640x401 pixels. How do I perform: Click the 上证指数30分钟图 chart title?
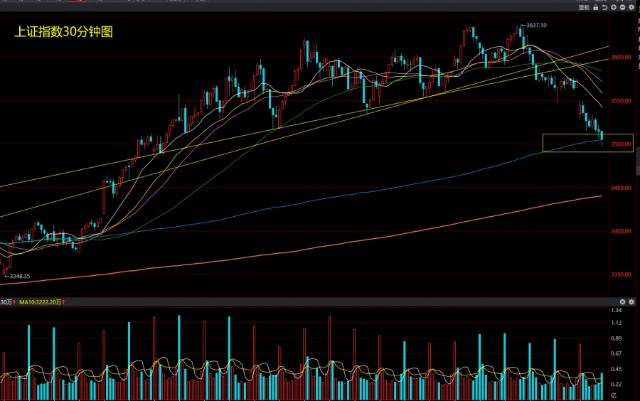[64, 31]
